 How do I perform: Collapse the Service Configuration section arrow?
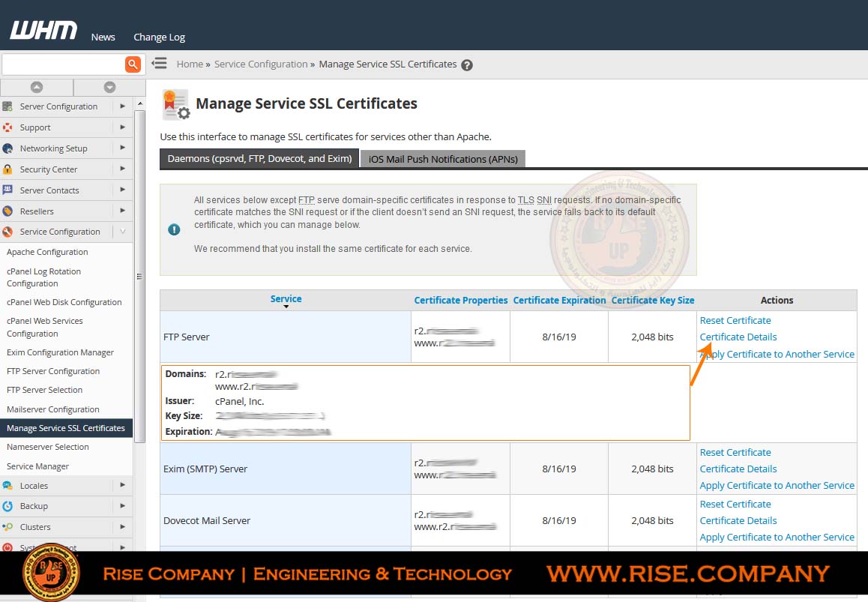tap(122, 232)
